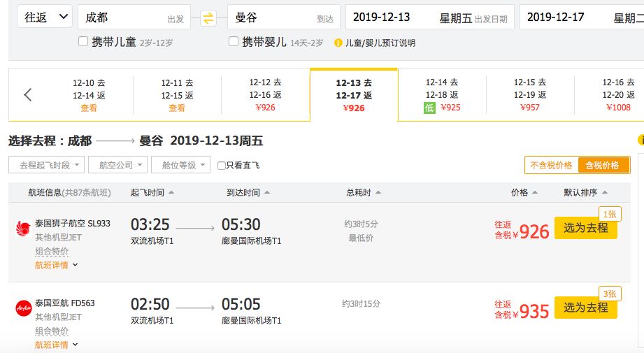This screenshot has height=353, width=644.
Task: Click 泰国亚航 FD563 flight name
Action: pos(65,303)
